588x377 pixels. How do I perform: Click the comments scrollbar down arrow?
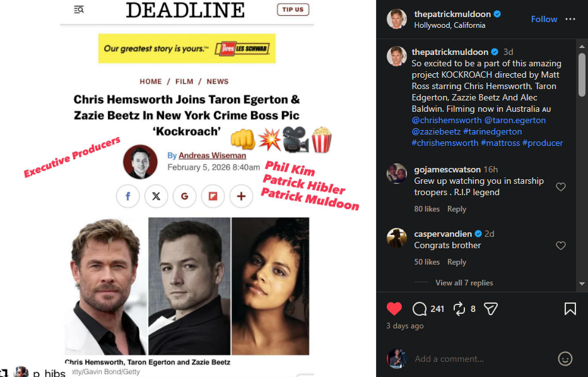(582, 284)
